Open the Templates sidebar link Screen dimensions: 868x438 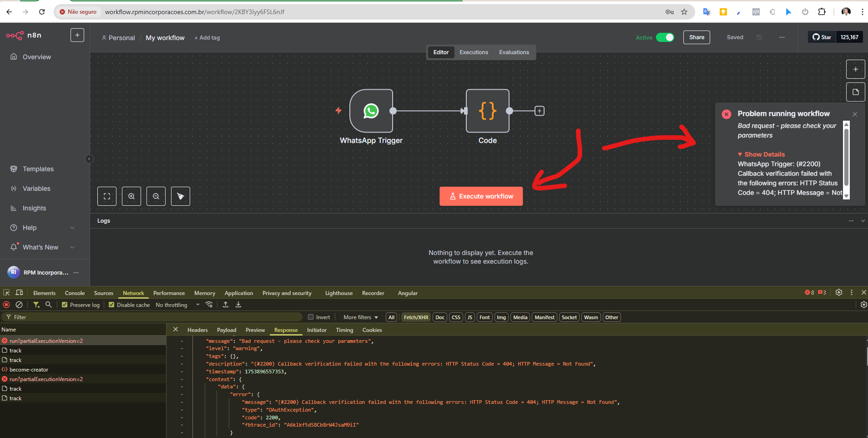(x=38, y=169)
